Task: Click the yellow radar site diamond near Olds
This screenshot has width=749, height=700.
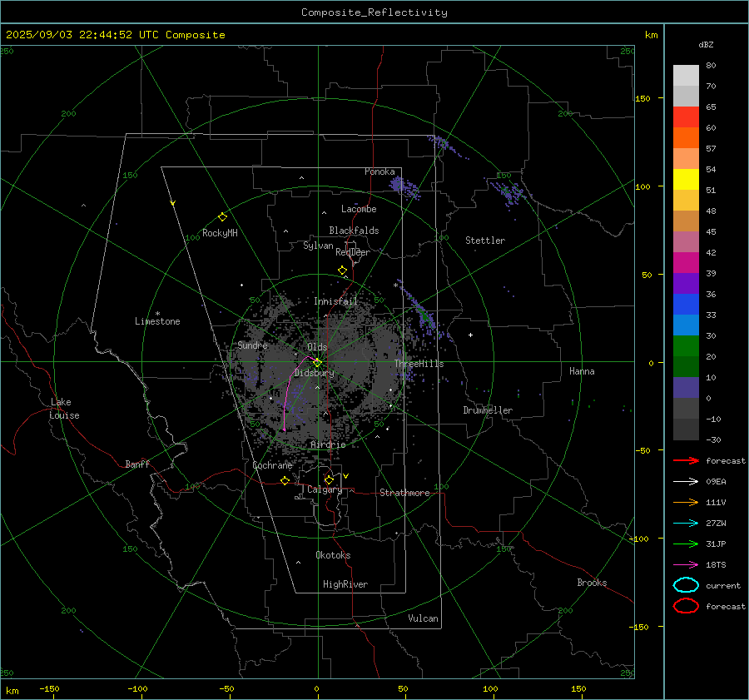Action: click(317, 363)
